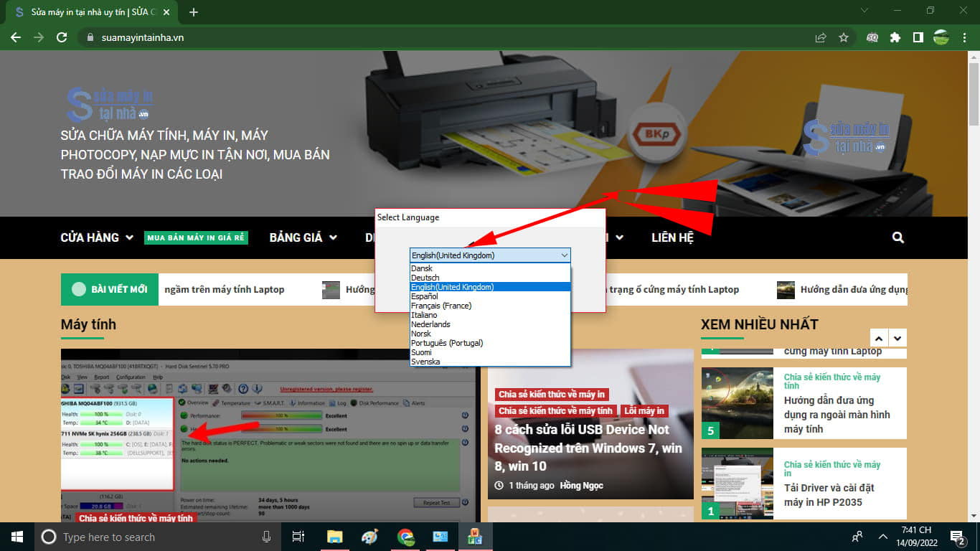Reload the page

[x=62, y=37]
